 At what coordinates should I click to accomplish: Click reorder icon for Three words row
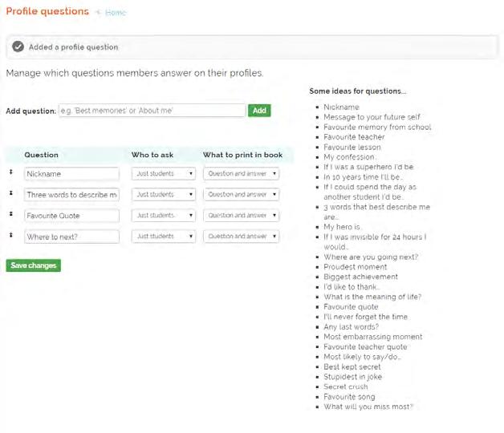(11, 193)
